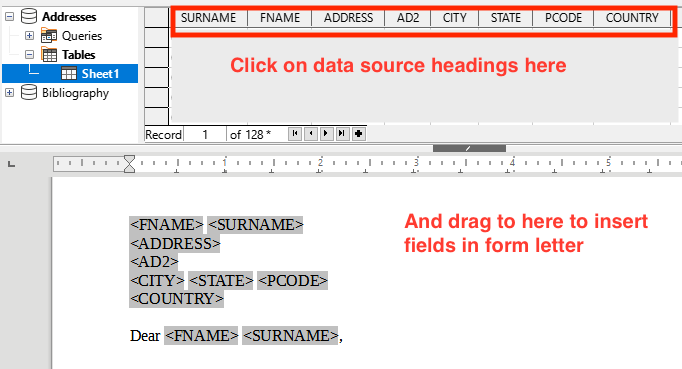
Task: Click the Queries folder icon
Action: 49,35
